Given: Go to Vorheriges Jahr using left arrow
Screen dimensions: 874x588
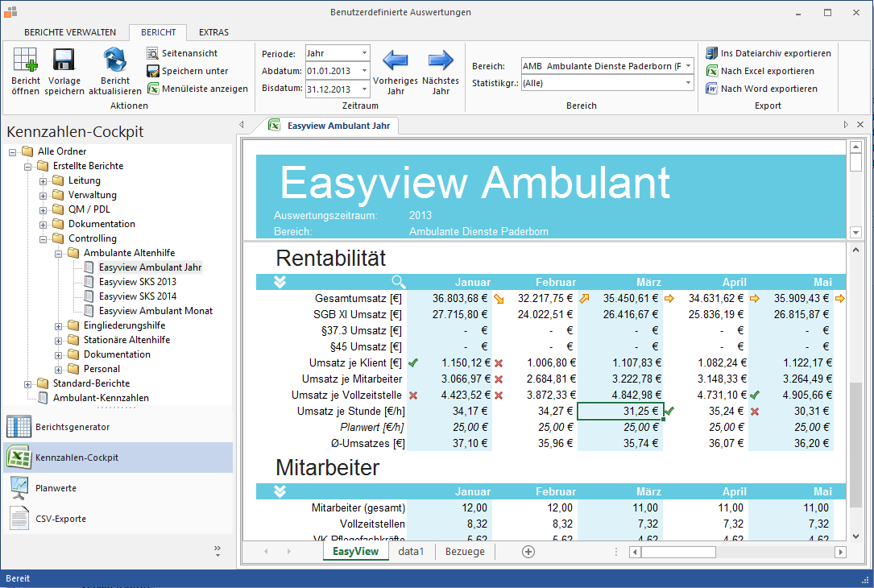Looking at the screenshot, I should tap(395, 61).
